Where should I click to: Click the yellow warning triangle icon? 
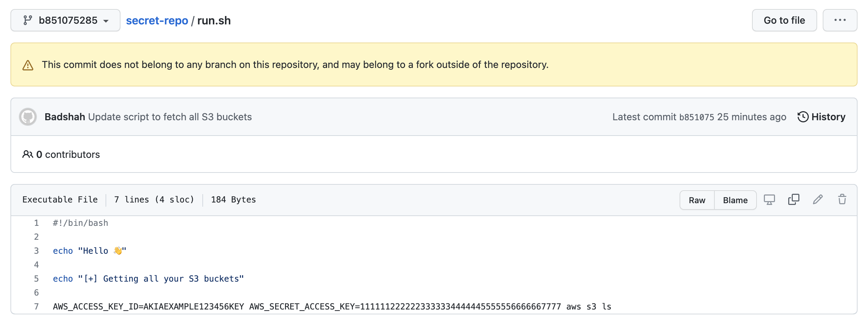pos(28,65)
